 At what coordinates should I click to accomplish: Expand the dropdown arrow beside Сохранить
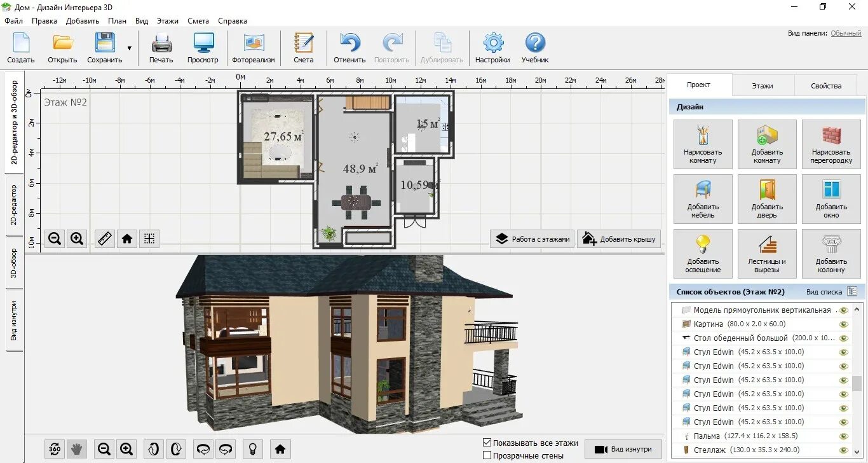(130, 48)
